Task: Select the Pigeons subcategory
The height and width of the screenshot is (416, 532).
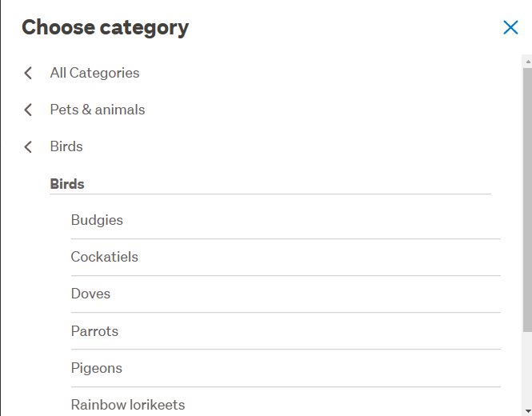Action: click(96, 368)
